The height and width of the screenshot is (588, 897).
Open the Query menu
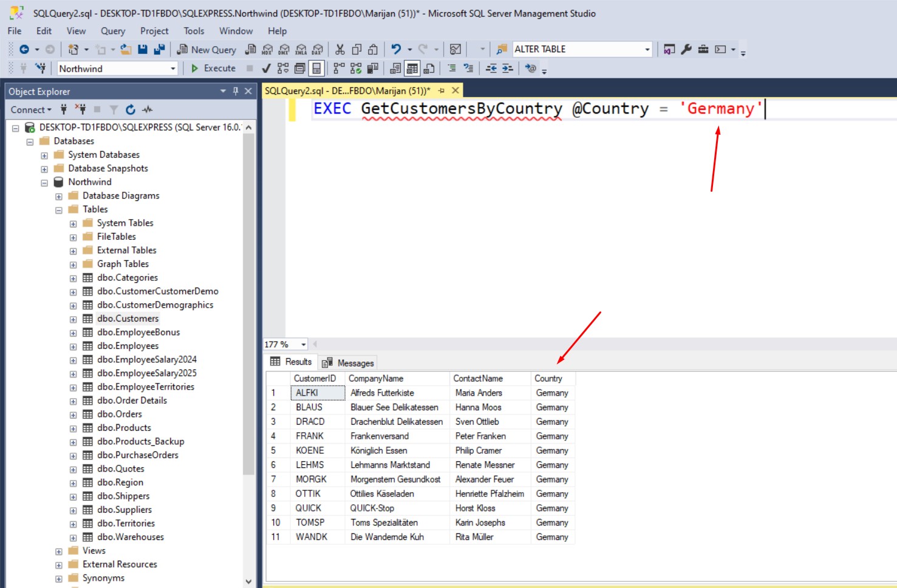coord(112,31)
